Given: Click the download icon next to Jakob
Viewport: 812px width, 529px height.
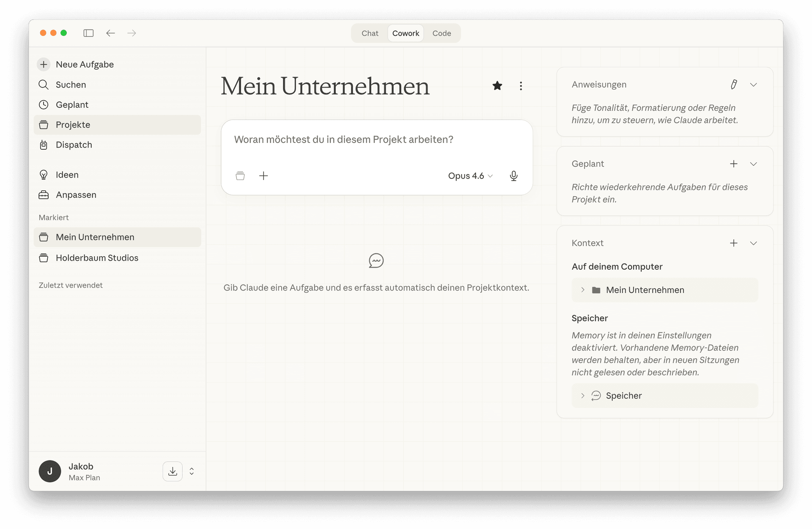Looking at the screenshot, I should (x=173, y=471).
